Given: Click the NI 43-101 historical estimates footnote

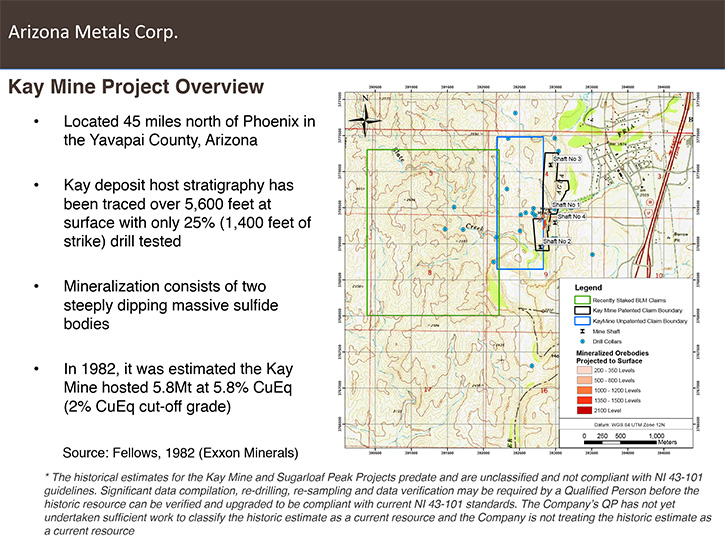Looking at the screenshot, I should pyautogui.click(x=378, y=504).
